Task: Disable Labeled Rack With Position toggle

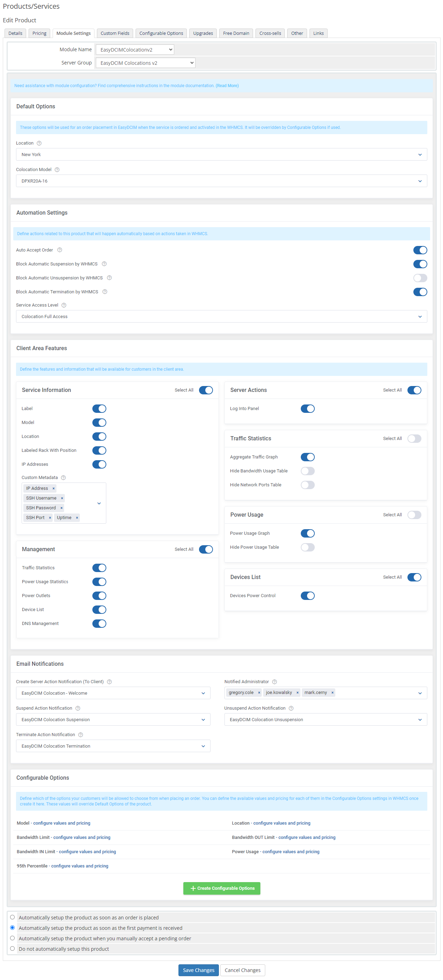Action: (x=99, y=450)
